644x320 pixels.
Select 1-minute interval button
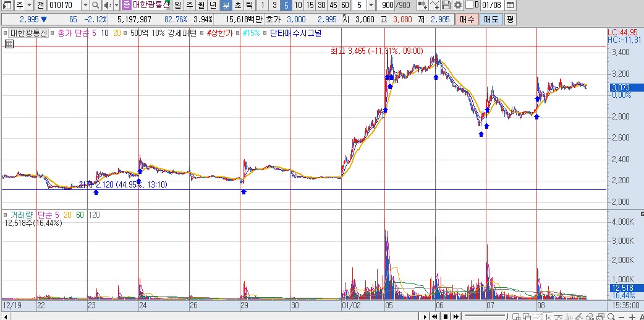(x=263, y=6)
